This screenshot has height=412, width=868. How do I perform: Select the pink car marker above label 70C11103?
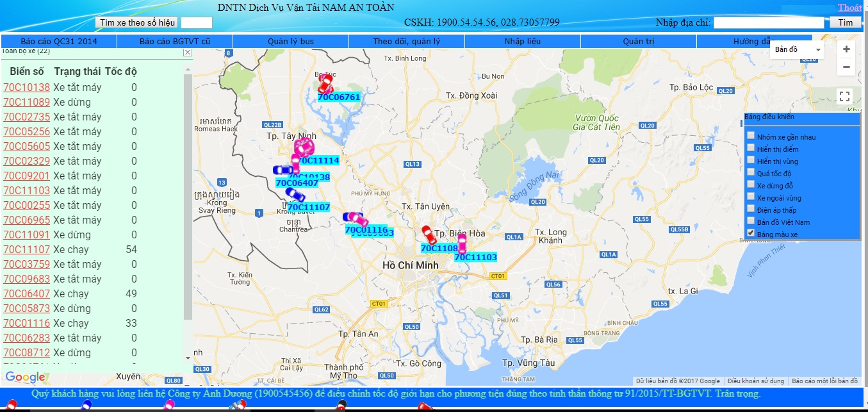pyautogui.click(x=462, y=243)
